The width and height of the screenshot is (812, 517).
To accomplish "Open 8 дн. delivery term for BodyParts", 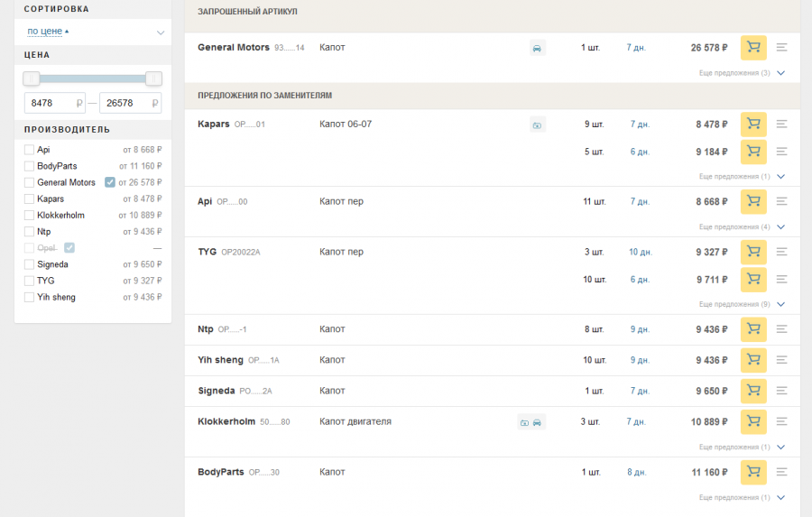I will point(636,473).
